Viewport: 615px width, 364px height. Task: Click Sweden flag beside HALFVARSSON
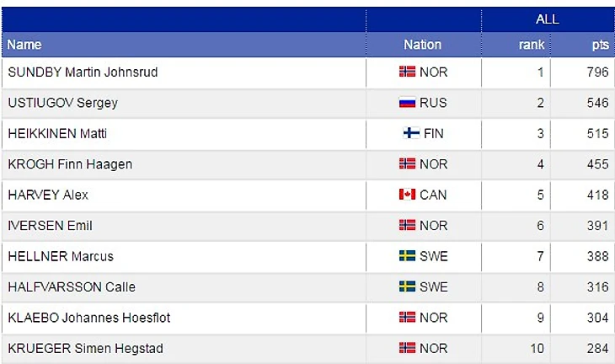(407, 286)
